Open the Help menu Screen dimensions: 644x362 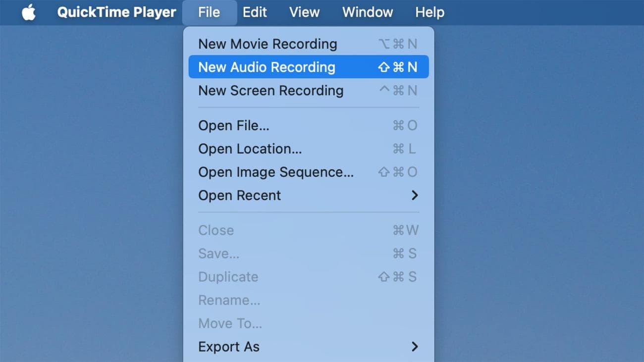tap(429, 12)
